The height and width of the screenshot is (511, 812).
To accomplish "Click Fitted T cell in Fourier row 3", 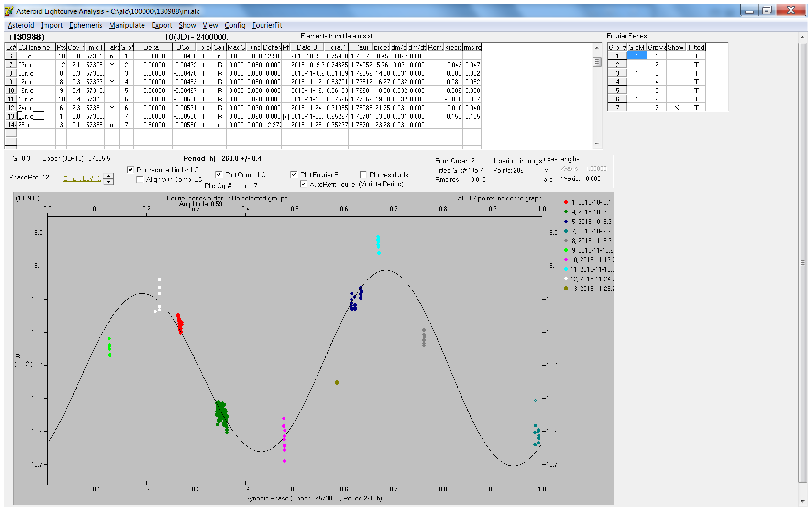I will [696, 73].
